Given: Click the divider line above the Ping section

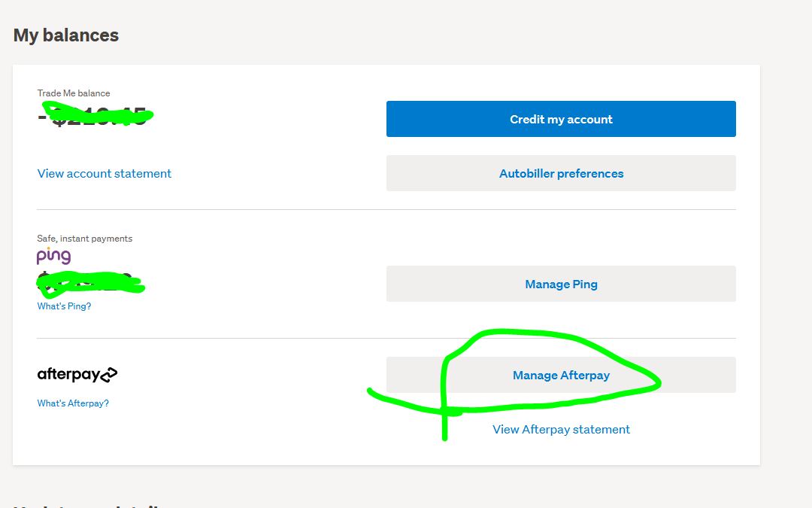Looking at the screenshot, I should [x=386, y=209].
